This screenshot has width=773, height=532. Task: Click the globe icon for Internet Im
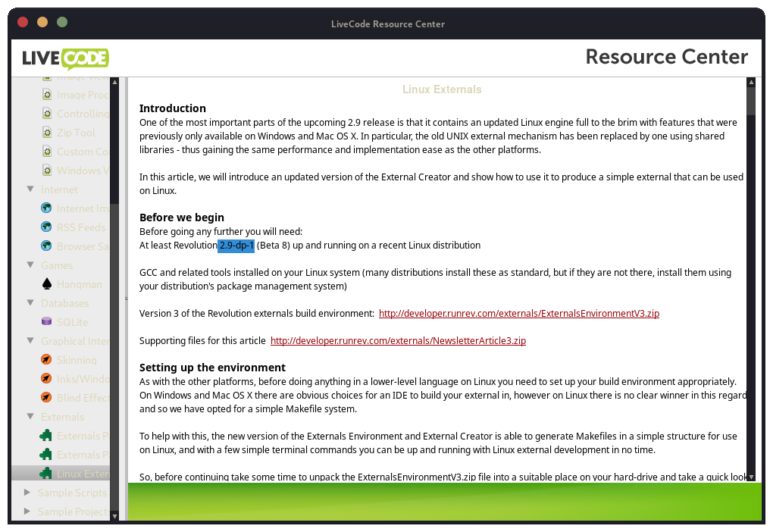point(46,208)
